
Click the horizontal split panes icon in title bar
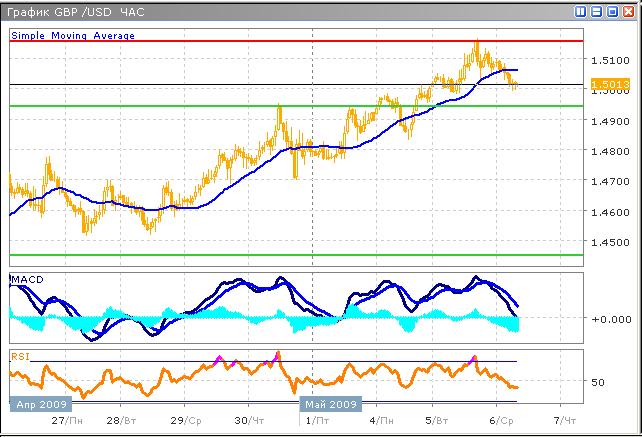597,12
